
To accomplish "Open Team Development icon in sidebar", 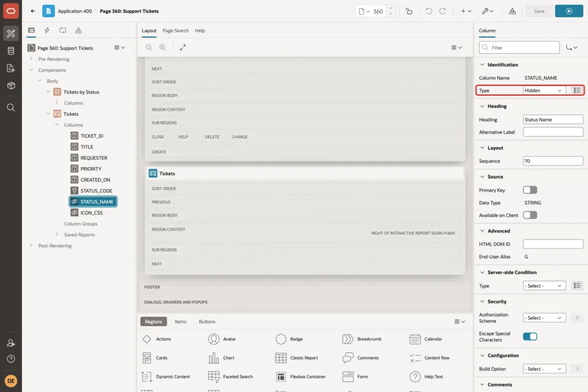I will point(11,68).
